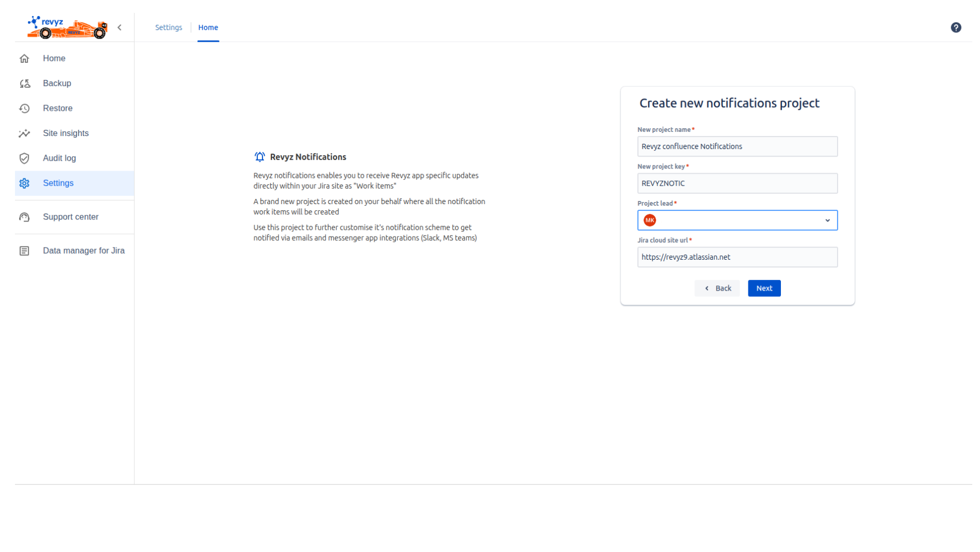
Task: Click the Revyz race car logo
Action: click(67, 28)
